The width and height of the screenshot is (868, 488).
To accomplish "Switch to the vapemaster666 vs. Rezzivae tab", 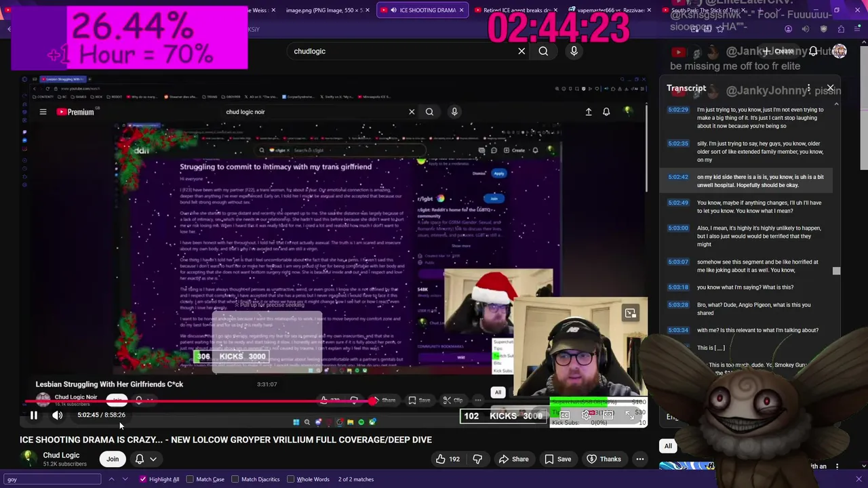I will click(x=609, y=10).
